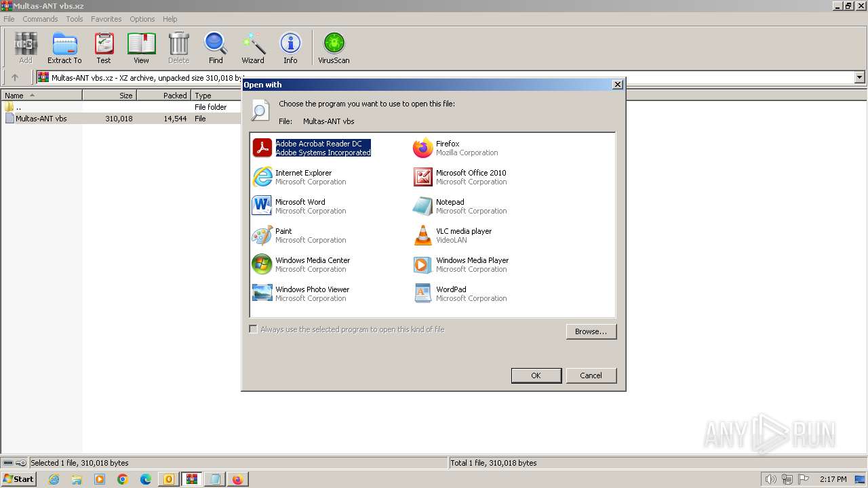Image resolution: width=868 pixels, height=488 pixels.
Task: Open the Commands menu
Action: pyautogui.click(x=40, y=19)
